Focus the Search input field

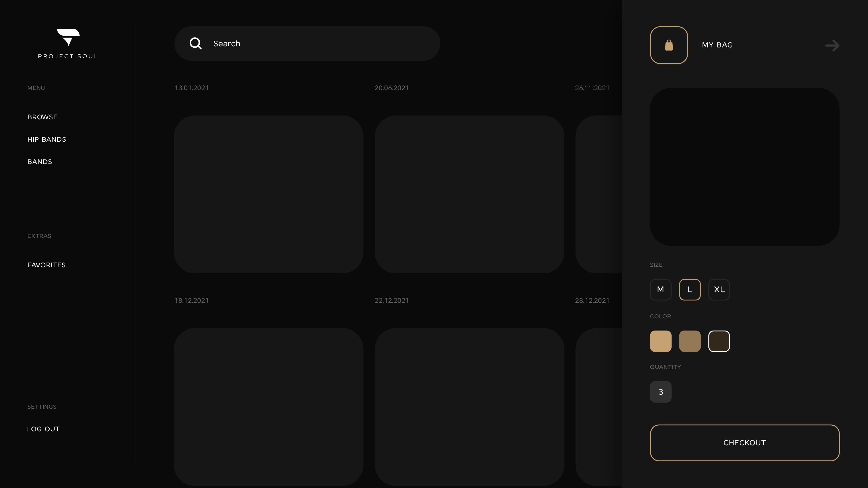307,43
